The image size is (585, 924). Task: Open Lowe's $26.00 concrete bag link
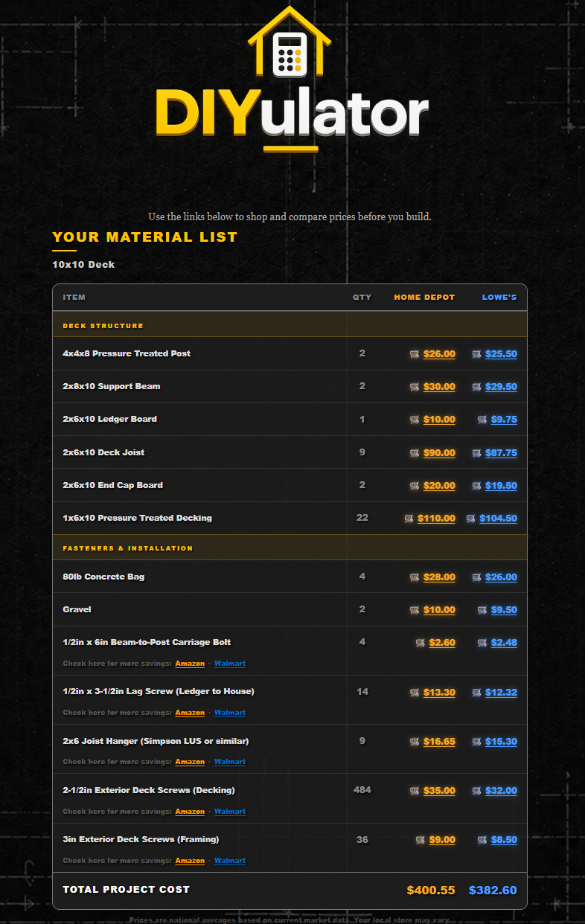coord(501,577)
